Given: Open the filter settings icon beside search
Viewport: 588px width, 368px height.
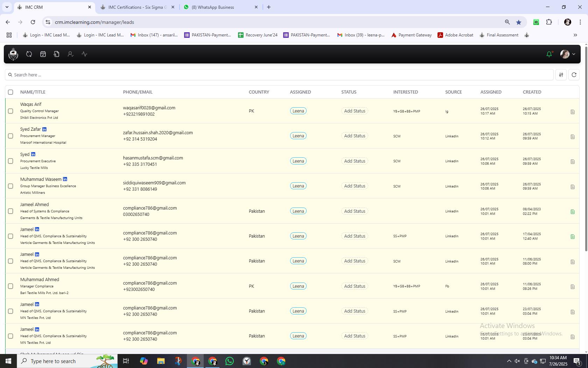Looking at the screenshot, I should (561, 75).
